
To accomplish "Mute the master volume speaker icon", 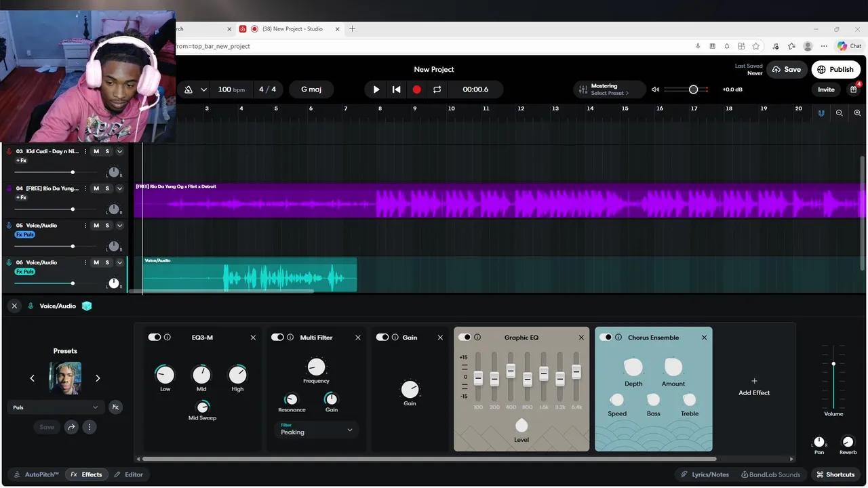I will [655, 89].
